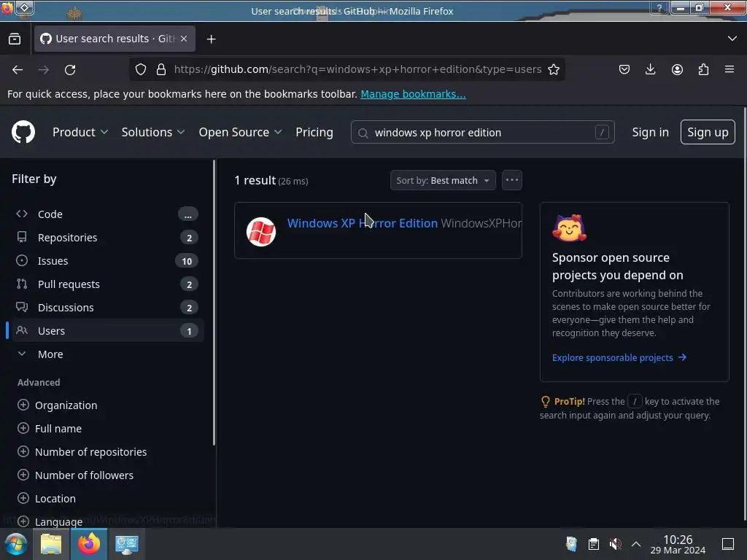Go back to the previous page
The height and width of the screenshot is (560, 747).
[18, 69]
